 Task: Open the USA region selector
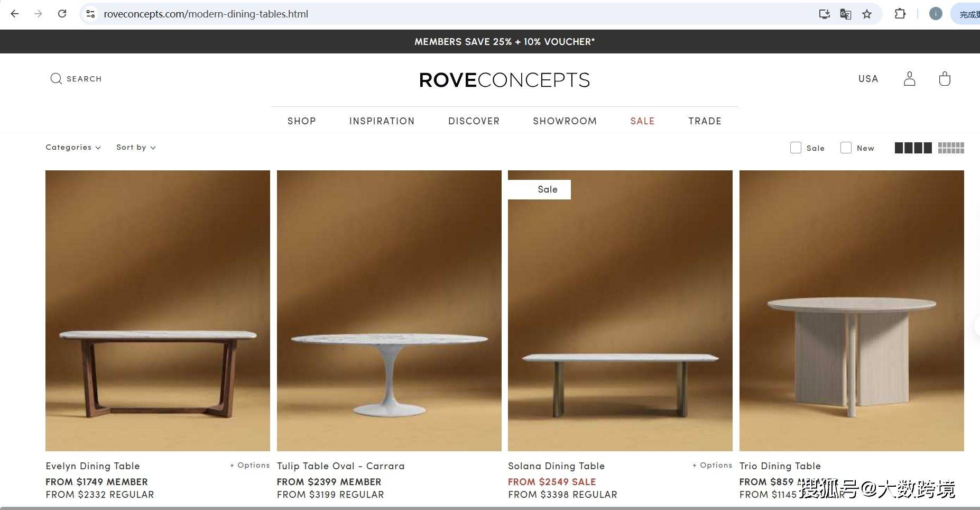click(x=868, y=79)
